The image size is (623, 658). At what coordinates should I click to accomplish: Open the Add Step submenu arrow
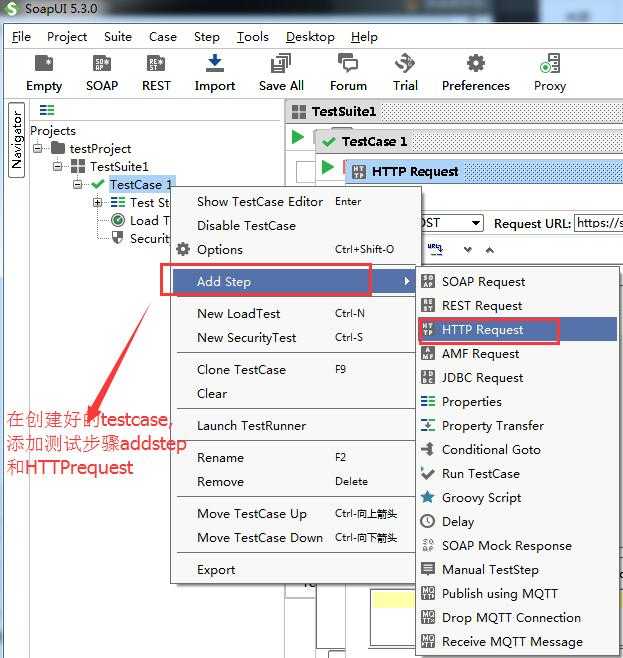point(406,281)
